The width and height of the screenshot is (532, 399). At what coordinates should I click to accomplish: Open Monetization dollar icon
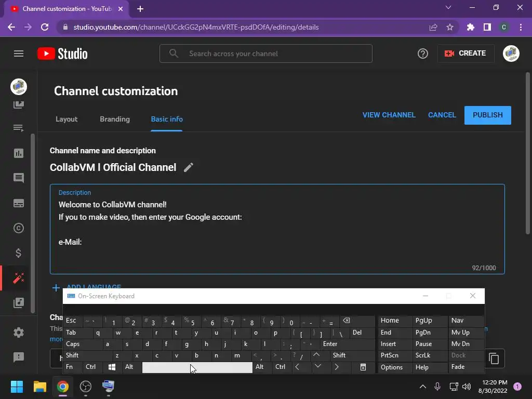coord(19,253)
